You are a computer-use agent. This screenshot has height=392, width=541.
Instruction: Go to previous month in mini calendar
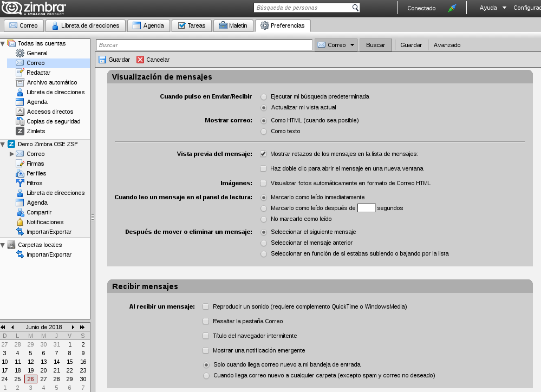point(12,327)
